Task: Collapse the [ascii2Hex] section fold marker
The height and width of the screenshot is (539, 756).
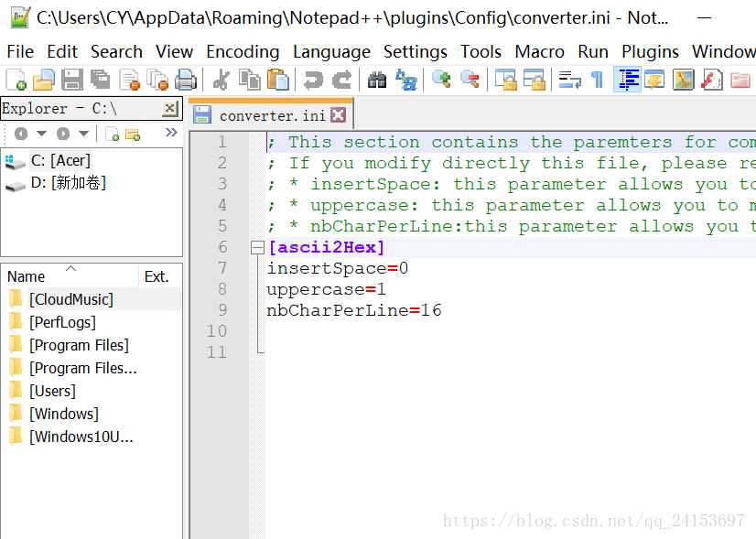Action: [258, 248]
